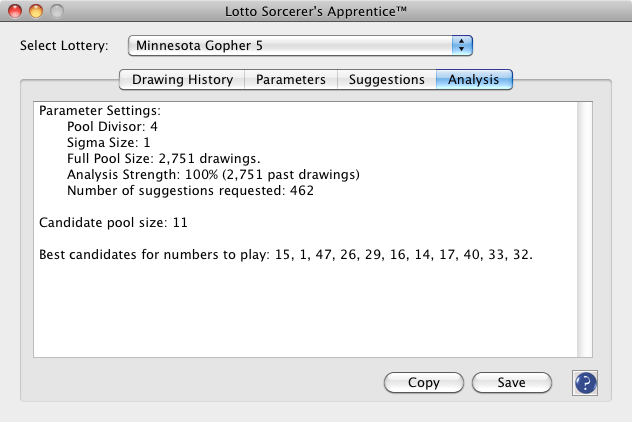Click the 'Analysis Strength: 100%' line

tap(213, 175)
